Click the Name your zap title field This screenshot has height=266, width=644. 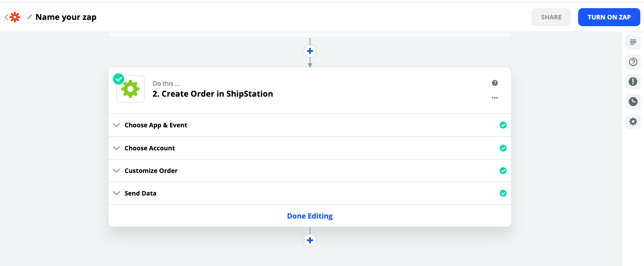coord(65,17)
